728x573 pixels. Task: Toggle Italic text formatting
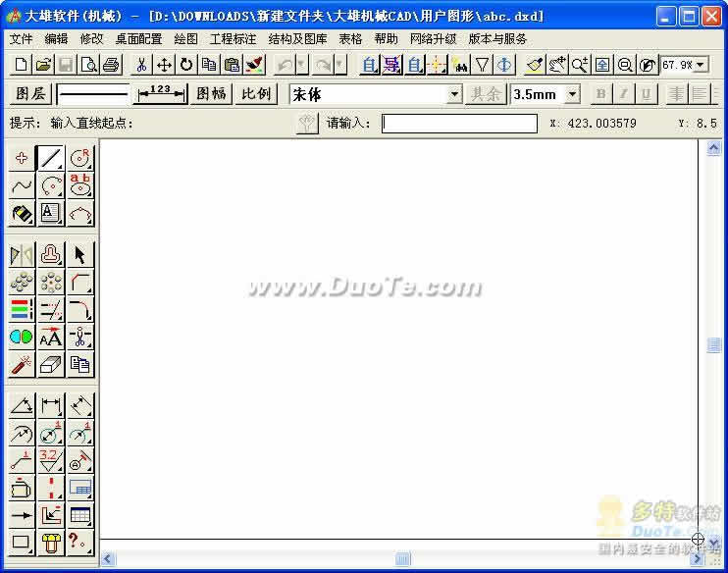(x=623, y=94)
